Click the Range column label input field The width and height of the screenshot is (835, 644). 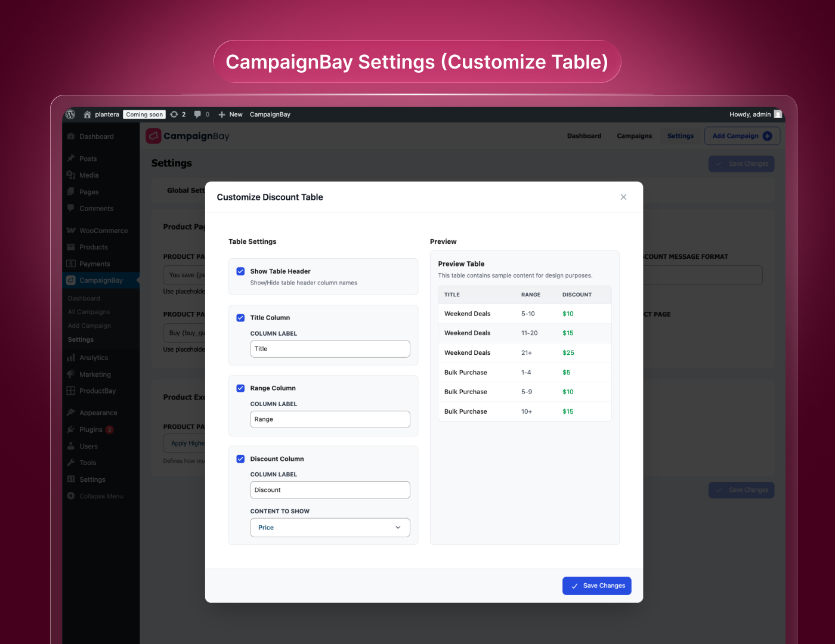pyautogui.click(x=330, y=419)
